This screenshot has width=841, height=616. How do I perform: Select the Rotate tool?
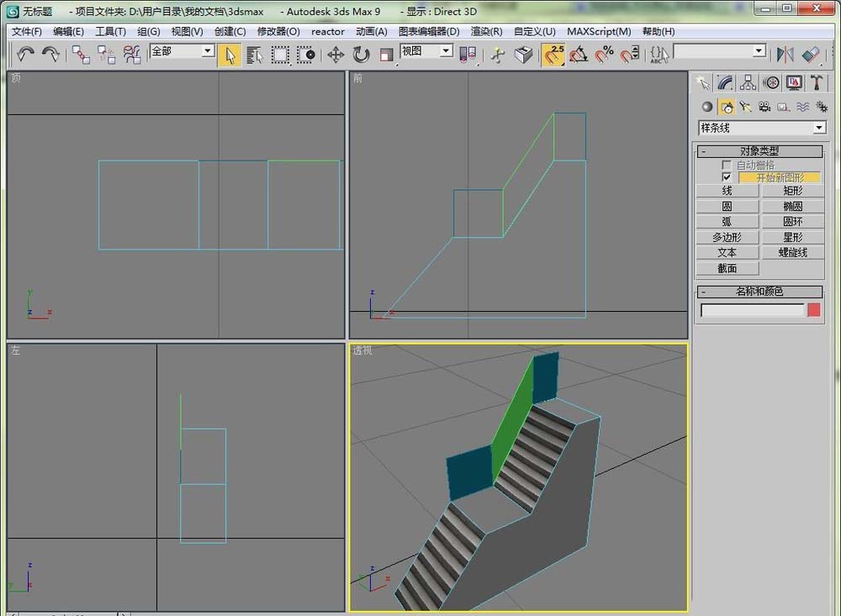(361, 55)
